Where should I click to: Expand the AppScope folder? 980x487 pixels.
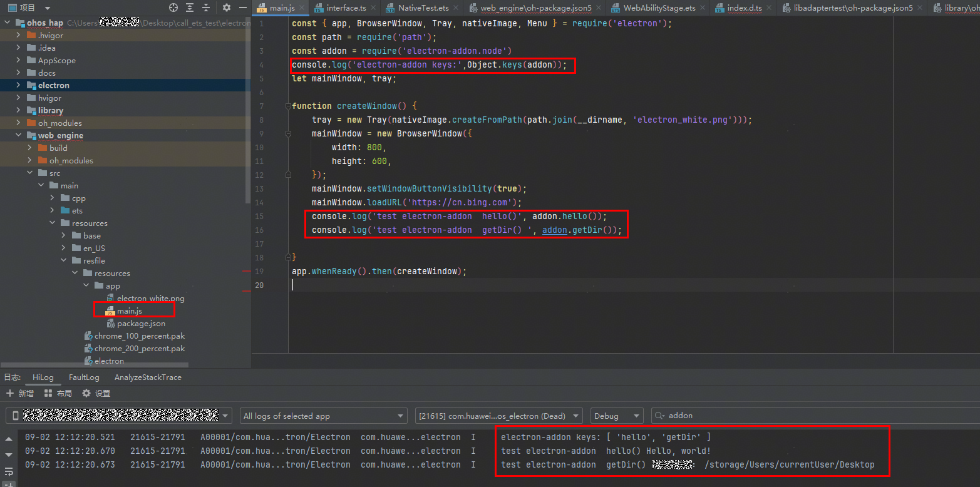pyautogui.click(x=19, y=60)
